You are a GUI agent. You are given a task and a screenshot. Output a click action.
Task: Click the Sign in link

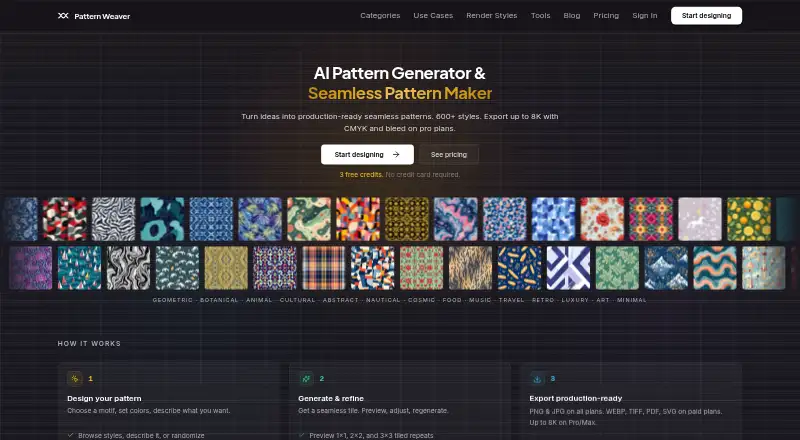[645, 16]
